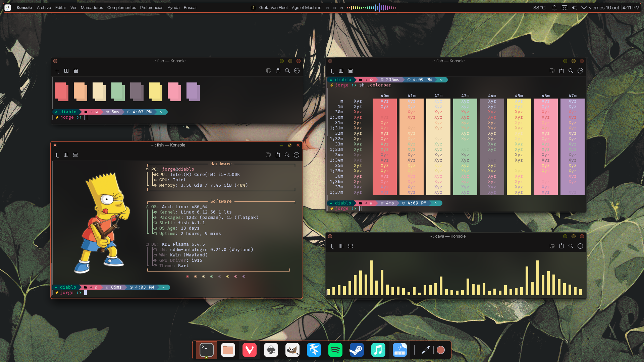This screenshot has height=362, width=644.
Task: Open the Marcadores menu
Action: 92,7
